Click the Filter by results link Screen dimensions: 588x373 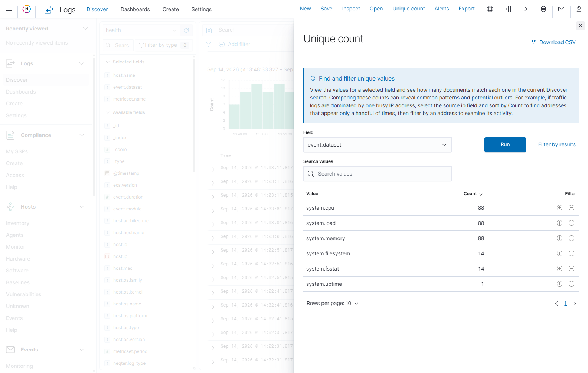pos(557,145)
